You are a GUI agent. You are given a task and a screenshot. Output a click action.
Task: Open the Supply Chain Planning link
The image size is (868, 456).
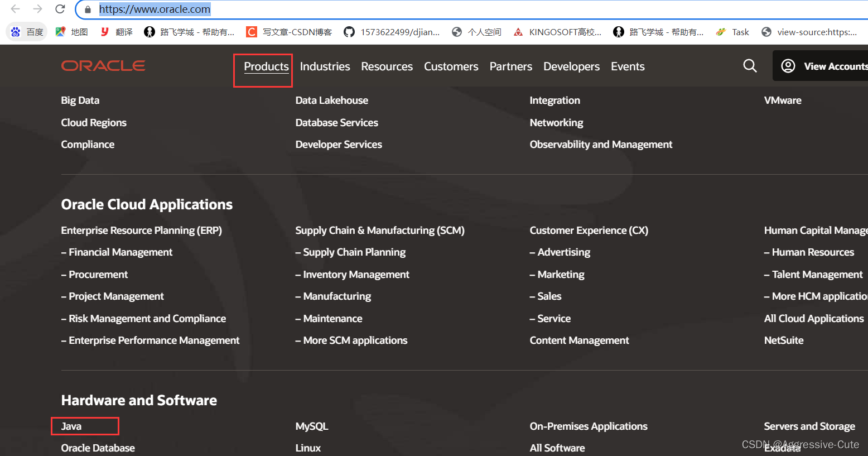pos(350,252)
